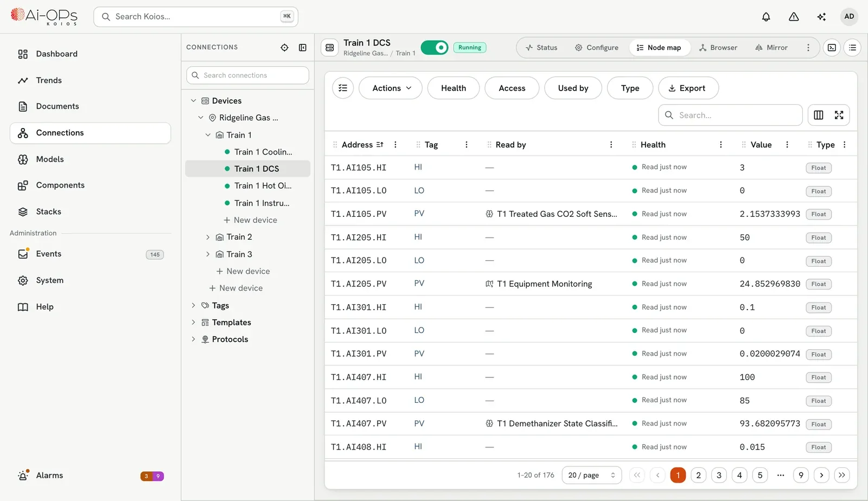
Task: Click the T1 Equipment Monitoring reader link
Action: point(544,284)
